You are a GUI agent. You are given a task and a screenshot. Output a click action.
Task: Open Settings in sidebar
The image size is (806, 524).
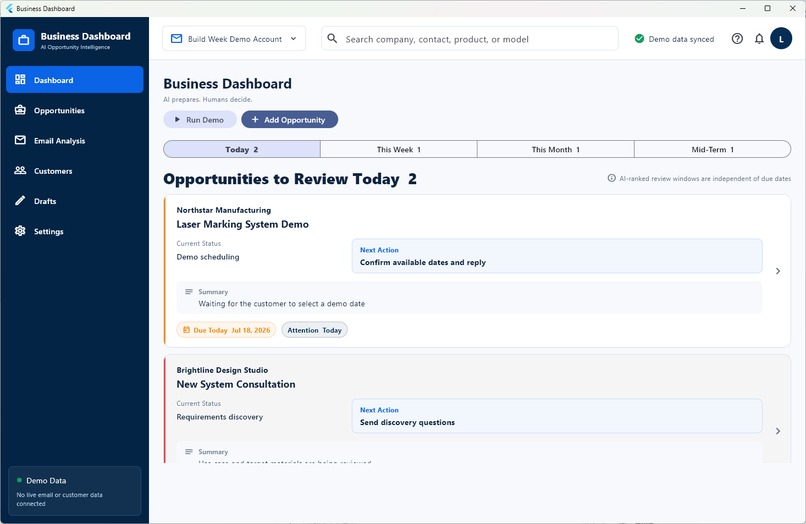click(x=75, y=231)
